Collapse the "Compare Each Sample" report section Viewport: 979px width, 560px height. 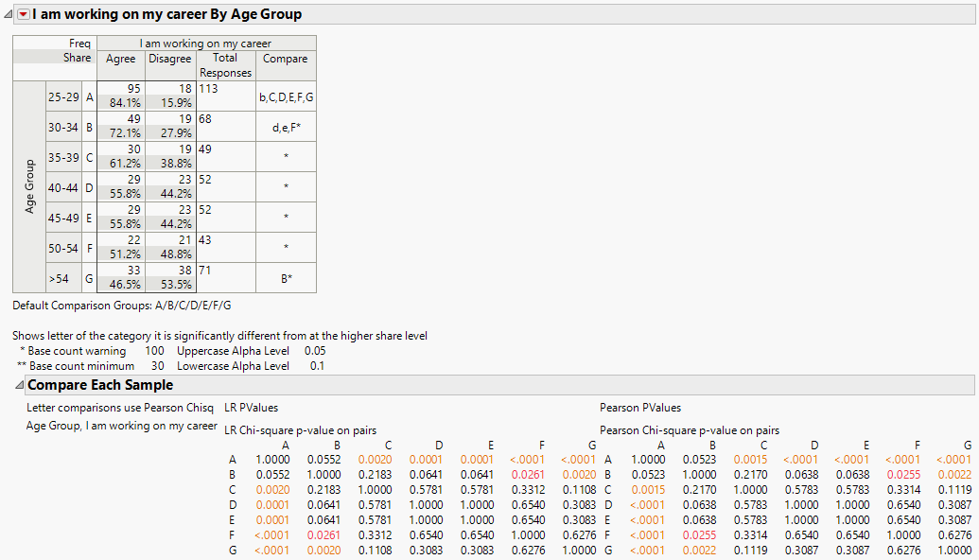pyautogui.click(x=18, y=385)
